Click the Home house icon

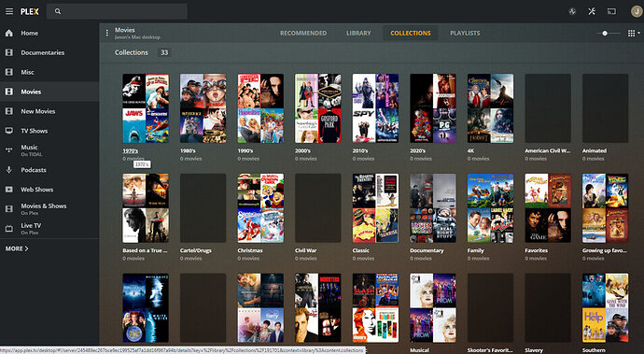9,34
